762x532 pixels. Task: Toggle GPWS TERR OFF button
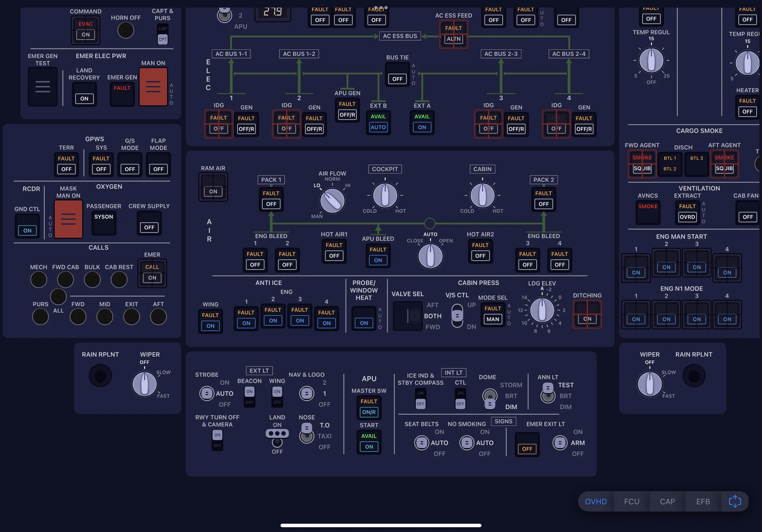pyautogui.click(x=66, y=164)
